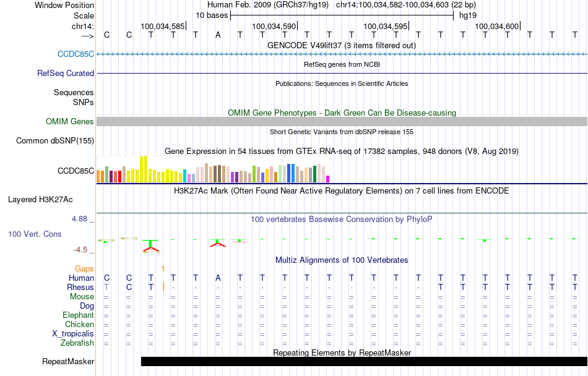Click the black RepeatMasker element bar

pyautogui.click(x=364, y=361)
